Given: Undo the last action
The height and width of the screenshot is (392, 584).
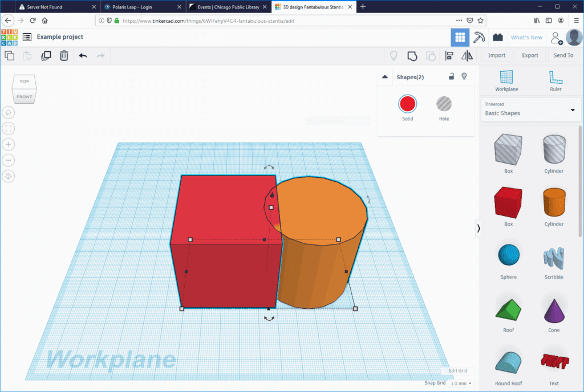Looking at the screenshot, I should click(83, 55).
